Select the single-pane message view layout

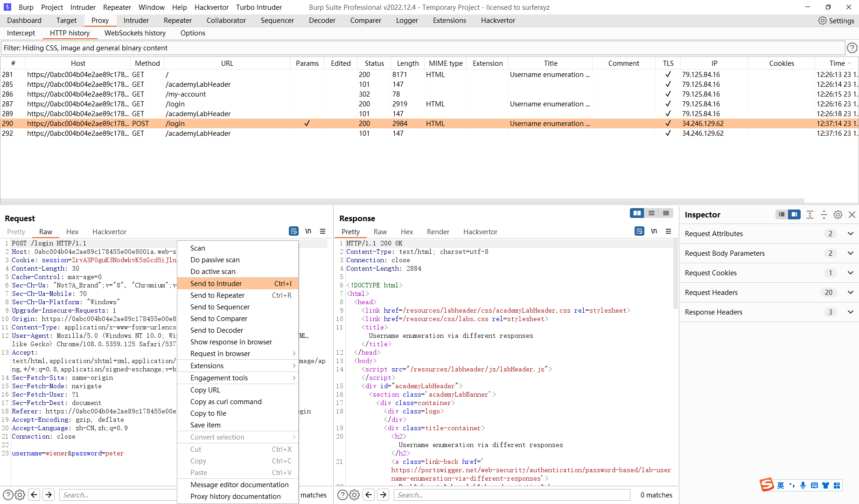(x=666, y=213)
